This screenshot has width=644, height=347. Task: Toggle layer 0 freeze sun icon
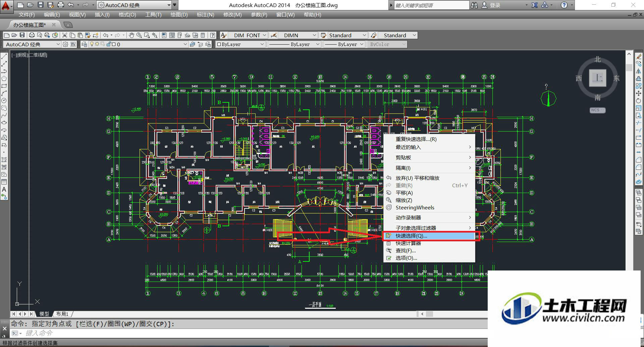[97, 44]
